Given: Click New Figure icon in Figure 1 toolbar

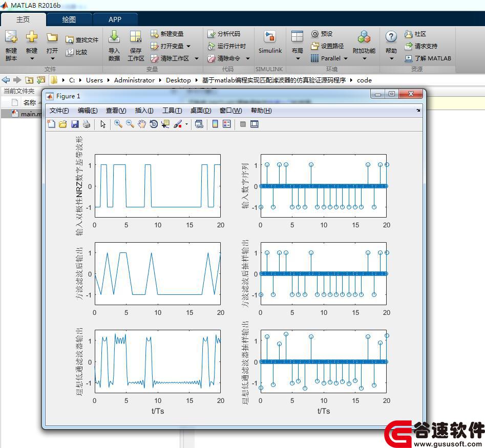Looking at the screenshot, I should pyautogui.click(x=51, y=124).
